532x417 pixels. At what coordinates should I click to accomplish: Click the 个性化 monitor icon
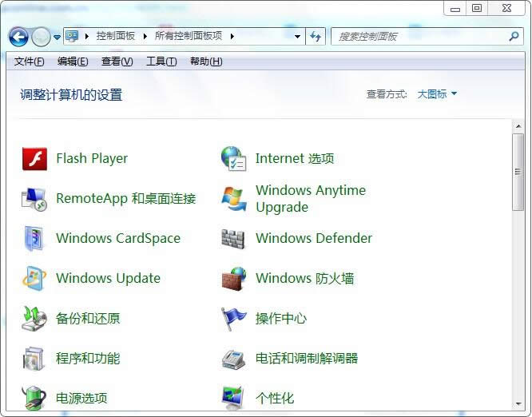233,398
